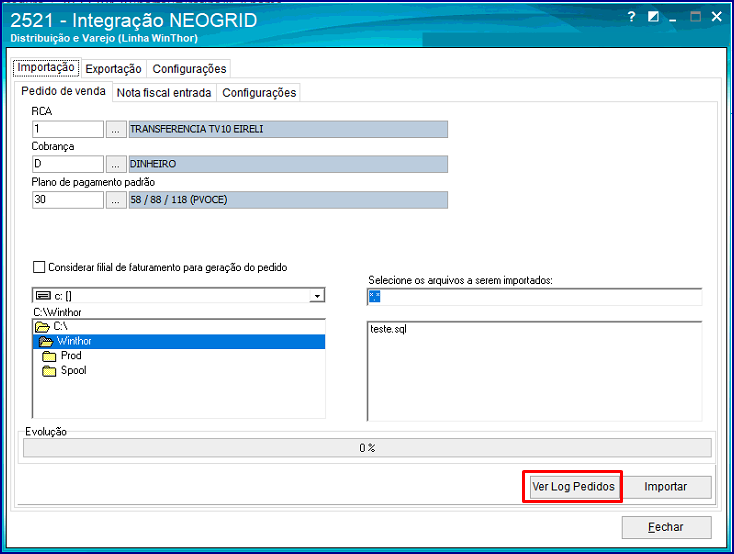Click the Importar button
Viewport: 734px width, 554px height.
(x=665, y=487)
